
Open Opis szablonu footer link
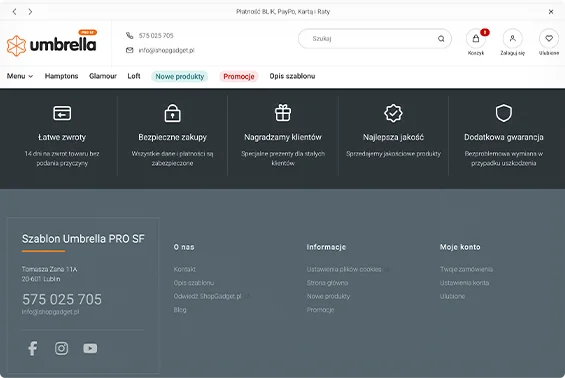(x=194, y=283)
